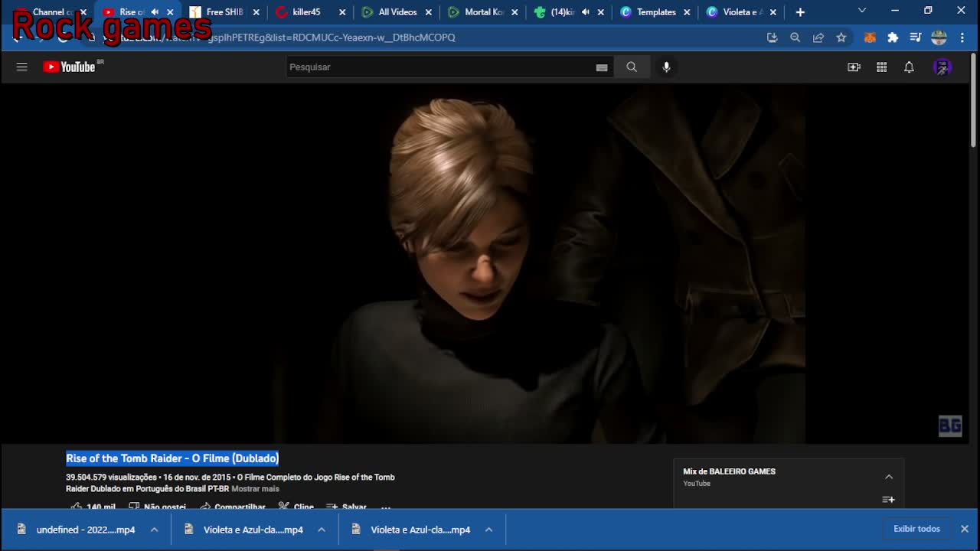Click the BG channel watermark in video
980x551 pixels.
(x=950, y=426)
